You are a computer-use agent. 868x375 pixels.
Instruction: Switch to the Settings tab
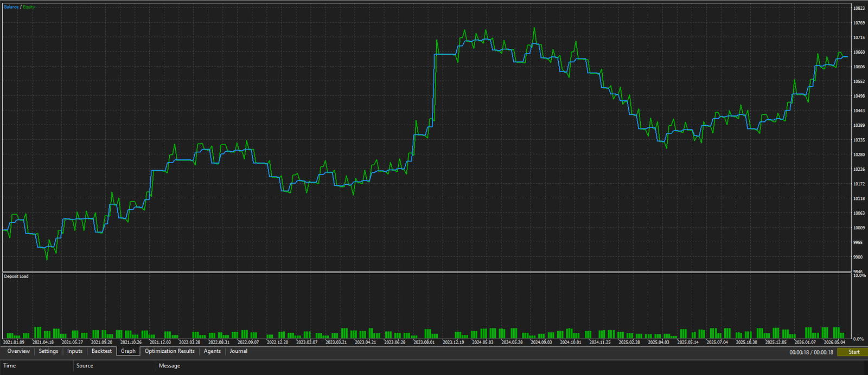48,351
